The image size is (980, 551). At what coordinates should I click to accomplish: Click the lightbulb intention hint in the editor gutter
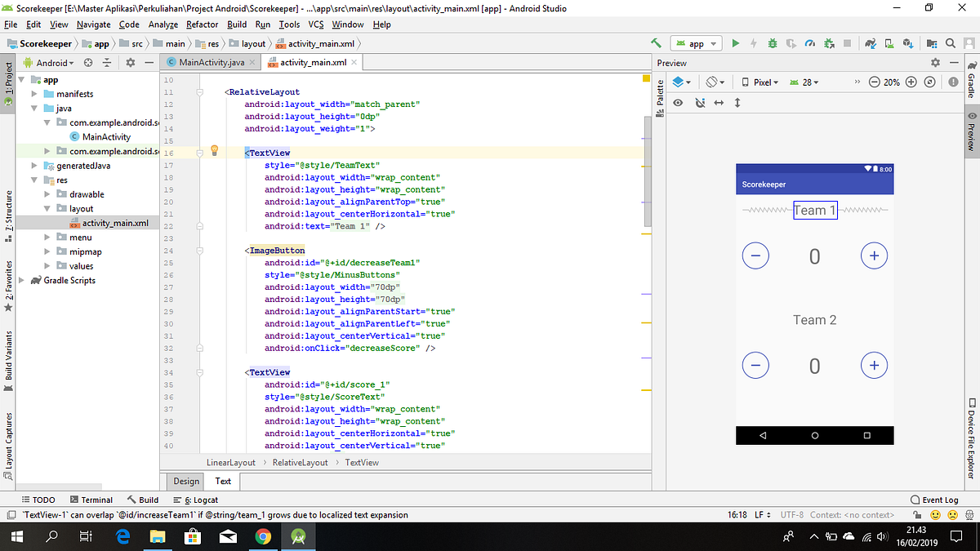(215, 150)
